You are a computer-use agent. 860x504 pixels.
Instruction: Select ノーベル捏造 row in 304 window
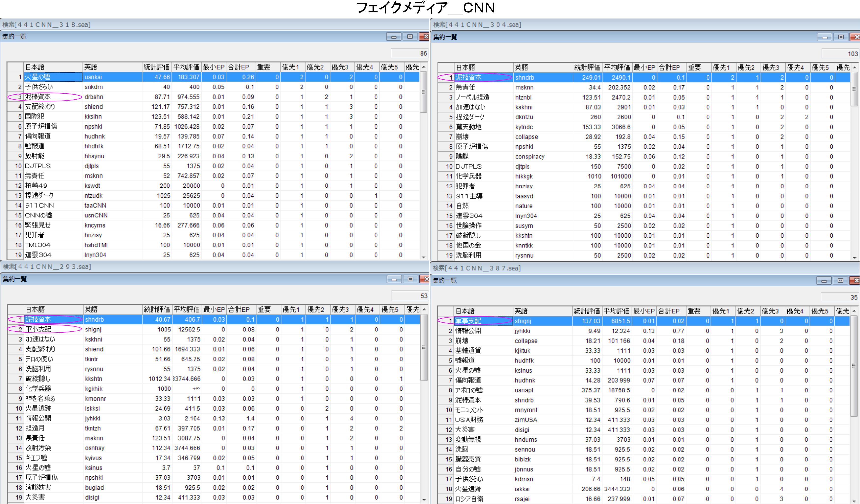[472, 97]
